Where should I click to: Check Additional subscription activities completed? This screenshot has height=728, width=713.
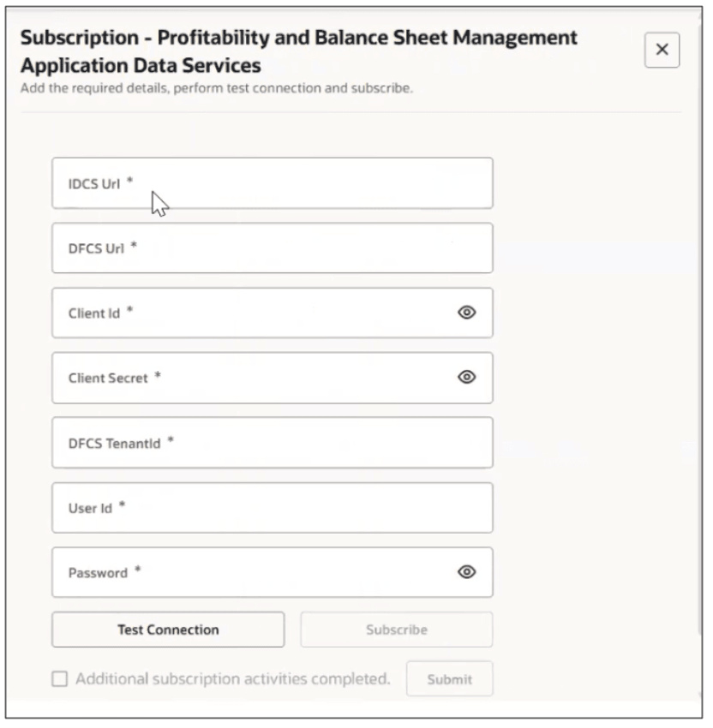click(58, 678)
